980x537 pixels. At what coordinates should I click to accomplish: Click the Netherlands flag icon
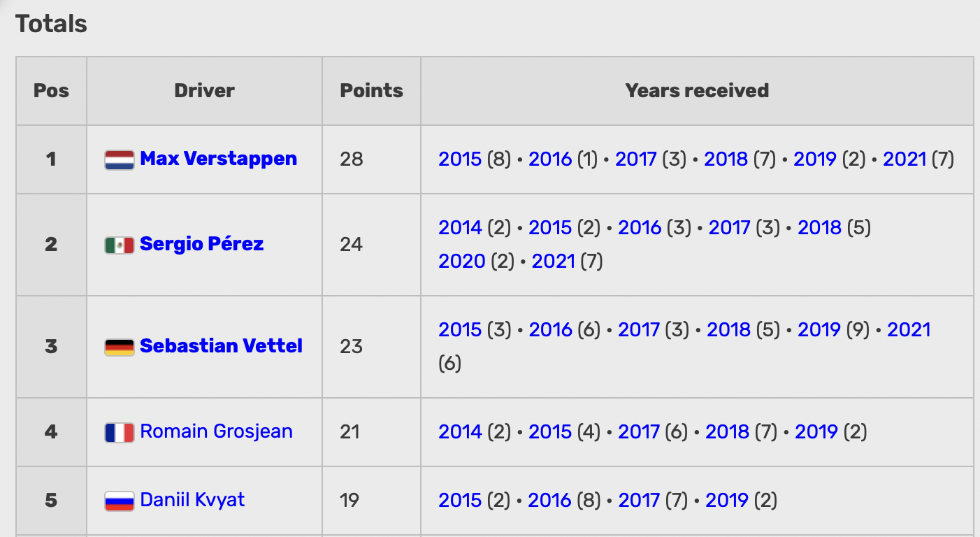point(119,160)
